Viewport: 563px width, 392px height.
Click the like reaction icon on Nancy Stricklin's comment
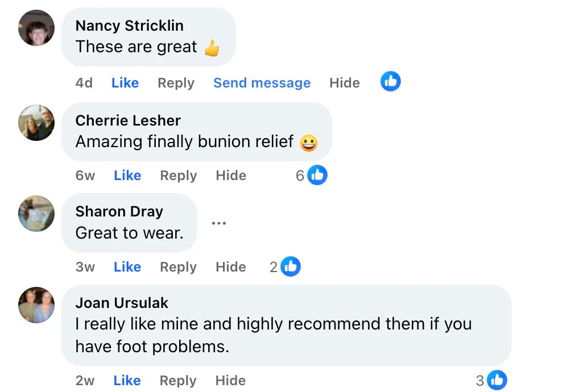click(x=390, y=82)
